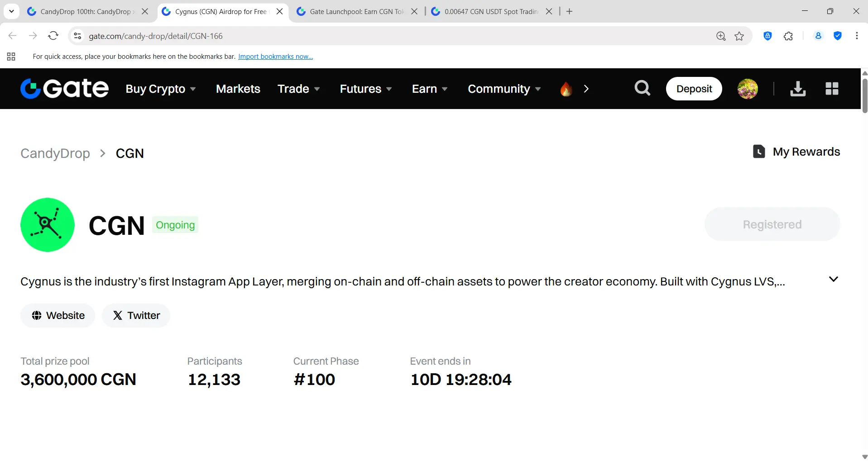
Task: Click the CGN breadcrumb text
Action: coord(130,153)
